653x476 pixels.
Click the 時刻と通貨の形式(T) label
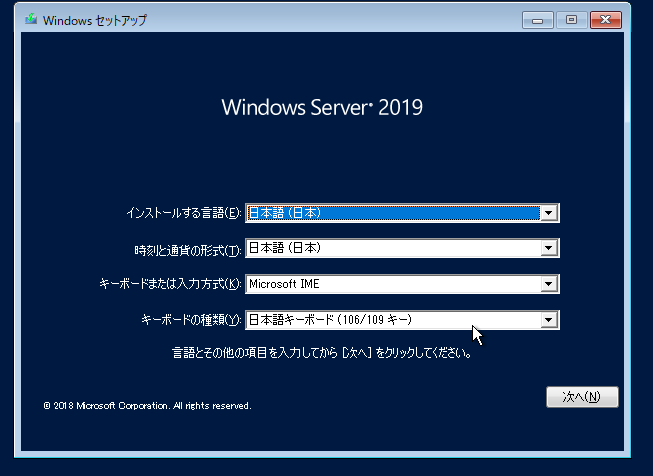pos(188,250)
